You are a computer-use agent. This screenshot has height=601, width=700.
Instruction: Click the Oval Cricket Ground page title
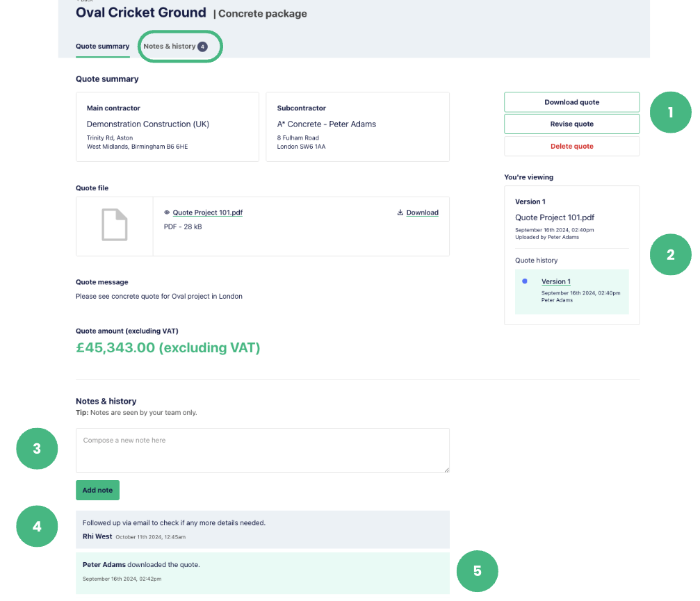click(141, 13)
